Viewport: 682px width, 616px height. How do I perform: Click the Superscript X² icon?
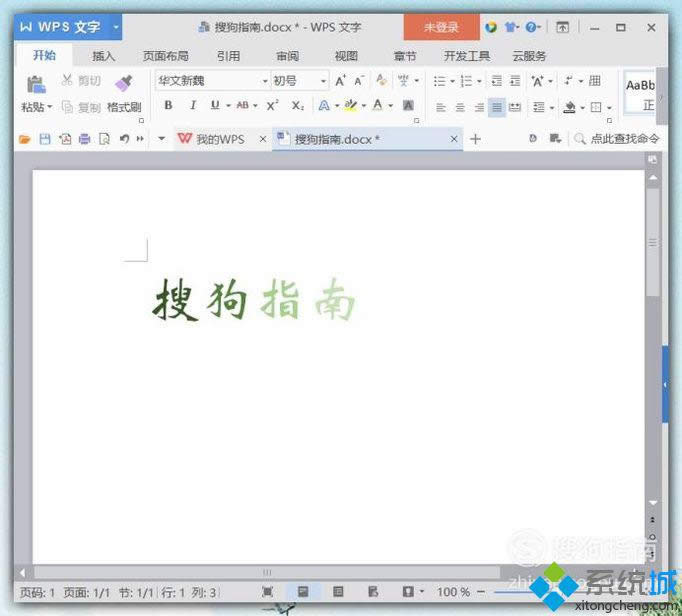tap(272, 105)
